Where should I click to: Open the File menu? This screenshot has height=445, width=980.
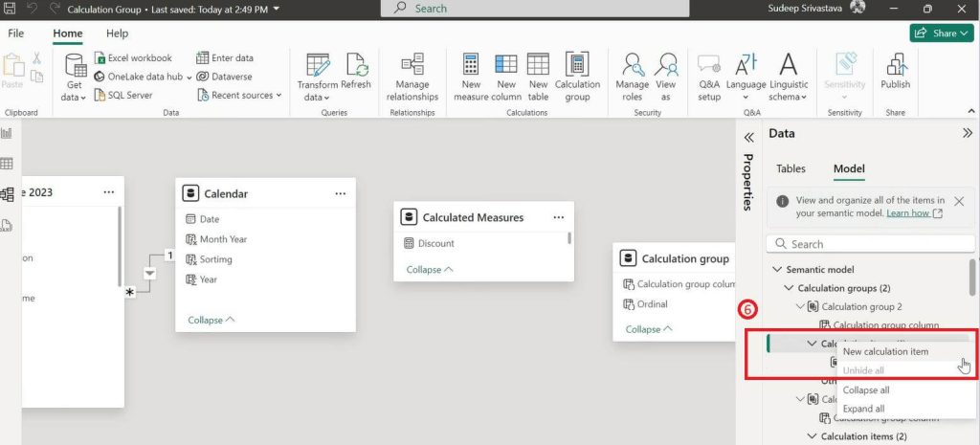(16, 33)
